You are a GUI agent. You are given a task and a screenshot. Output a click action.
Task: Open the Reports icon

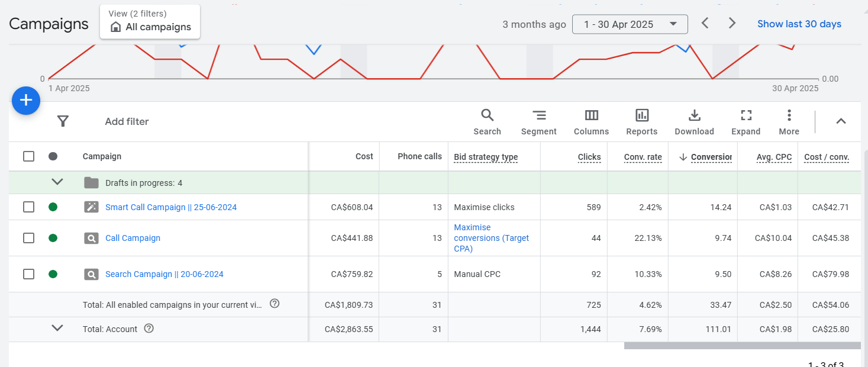click(x=641, y=122)
